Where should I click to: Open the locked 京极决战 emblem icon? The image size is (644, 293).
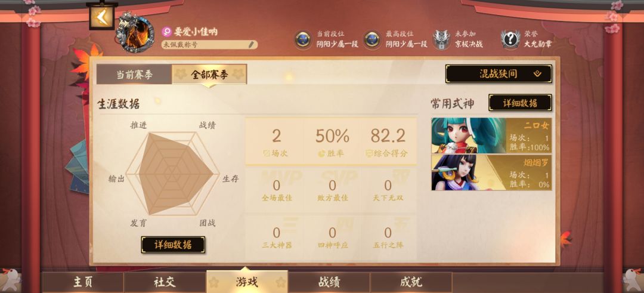(x=441, y=40)
